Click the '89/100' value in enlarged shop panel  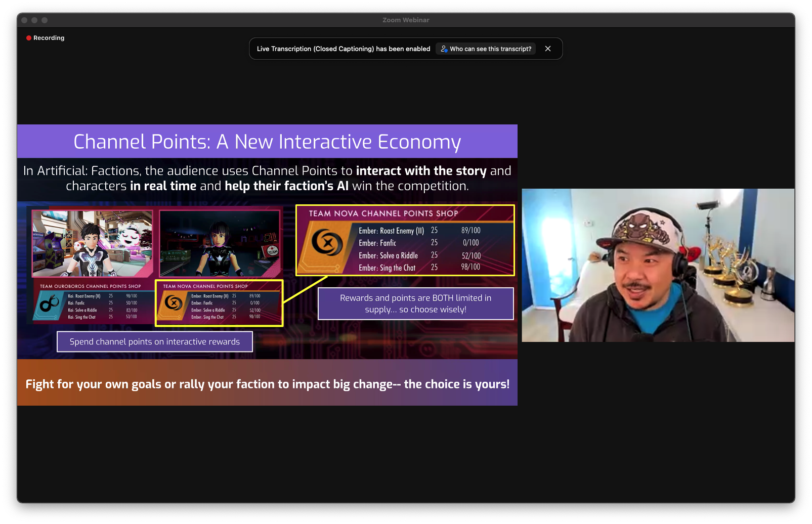click(471, 231)
